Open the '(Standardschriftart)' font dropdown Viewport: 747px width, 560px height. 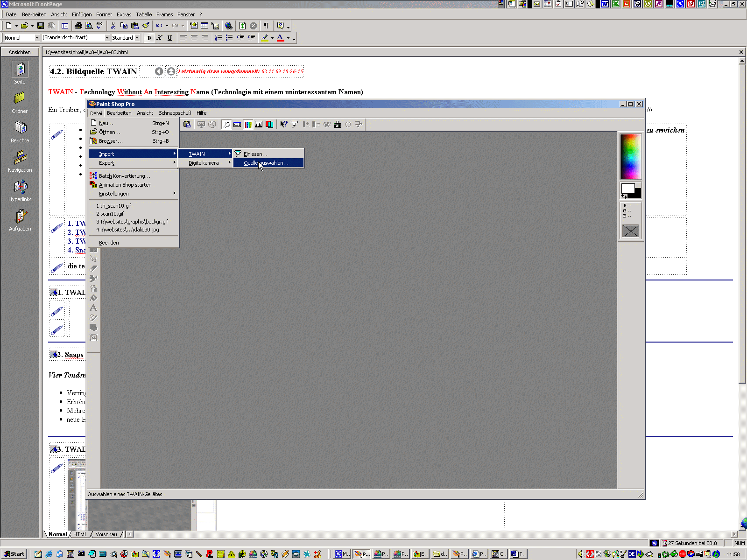(x=107, y=38)
